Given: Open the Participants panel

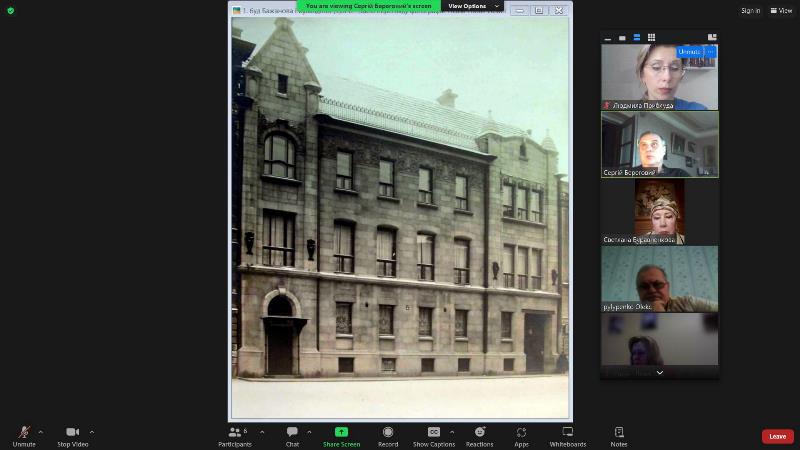Looking at the screenshot, I should pos(235,437).
